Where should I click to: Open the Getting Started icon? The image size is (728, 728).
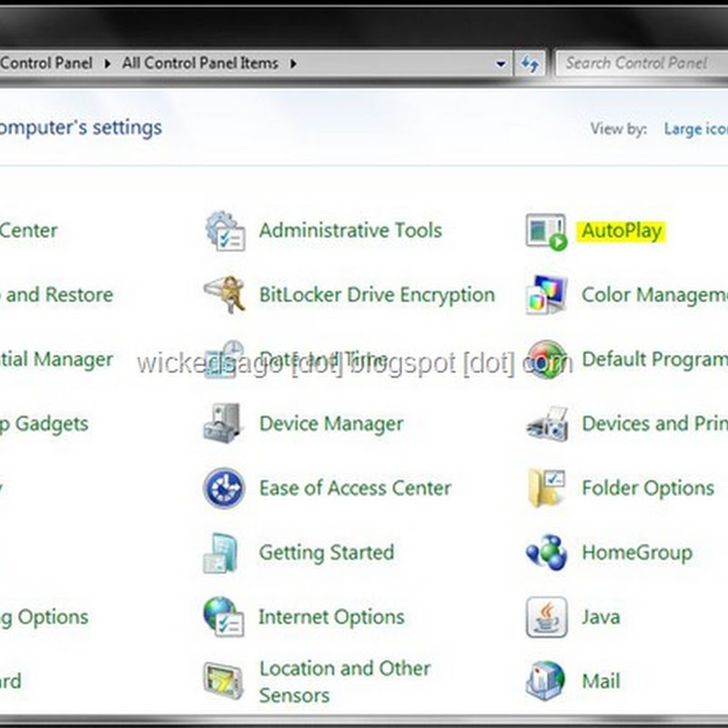[x=221, y=552]
